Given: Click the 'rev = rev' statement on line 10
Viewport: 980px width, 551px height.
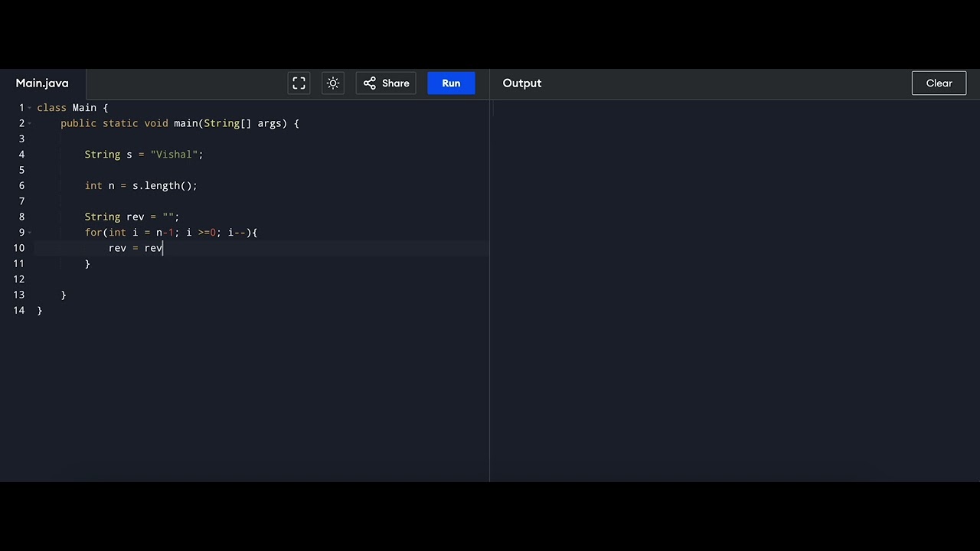Looking at the screenshot, I should point(136,249).
